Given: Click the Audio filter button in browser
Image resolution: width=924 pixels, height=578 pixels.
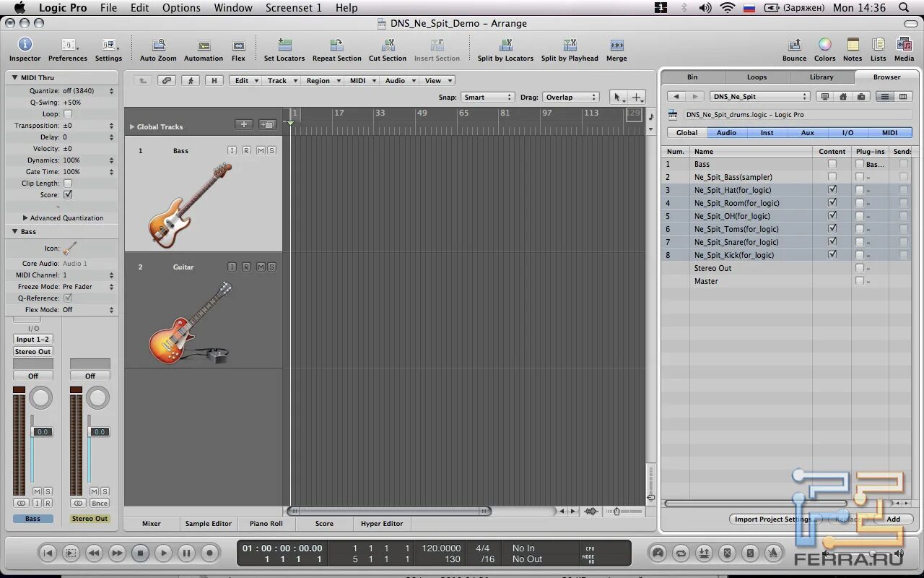Looking at the screenshot, I should point(726,133).
